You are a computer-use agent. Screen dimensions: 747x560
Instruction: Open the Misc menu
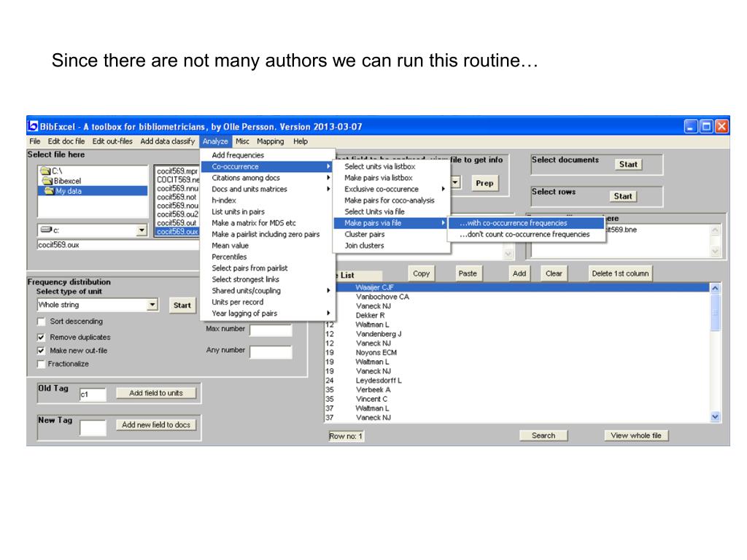pos(242,141)
